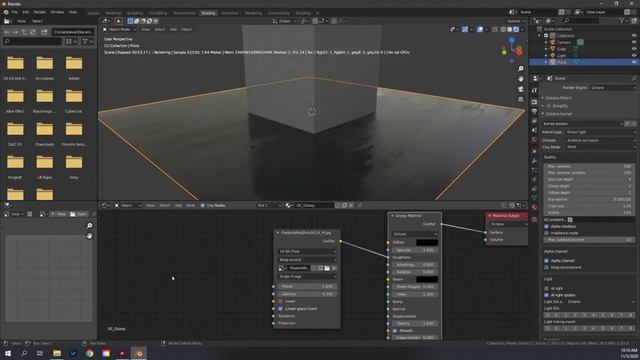Viewport: 640px width, 360px height.
Task: Click the viewport zoom magnifier icon
Action: tap(520, 69)
